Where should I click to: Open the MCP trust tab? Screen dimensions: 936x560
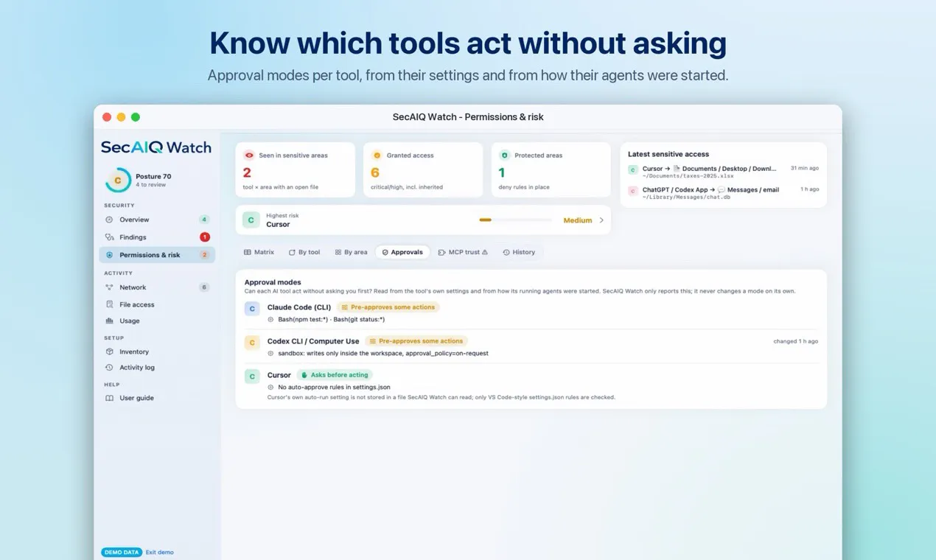point(463,252)
